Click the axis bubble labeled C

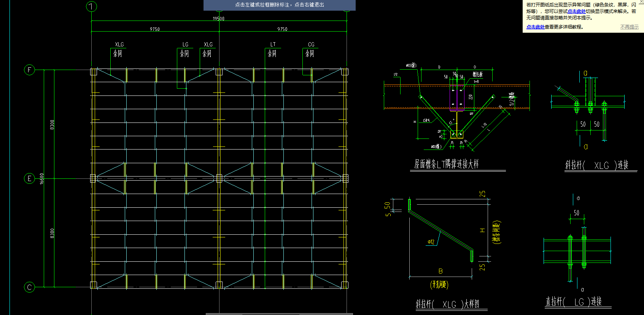coord(29,287)
